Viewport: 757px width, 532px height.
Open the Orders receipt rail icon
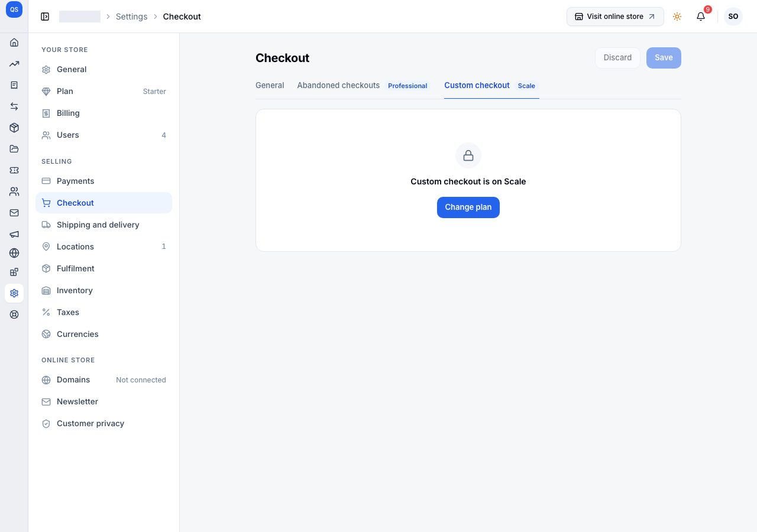14,85
